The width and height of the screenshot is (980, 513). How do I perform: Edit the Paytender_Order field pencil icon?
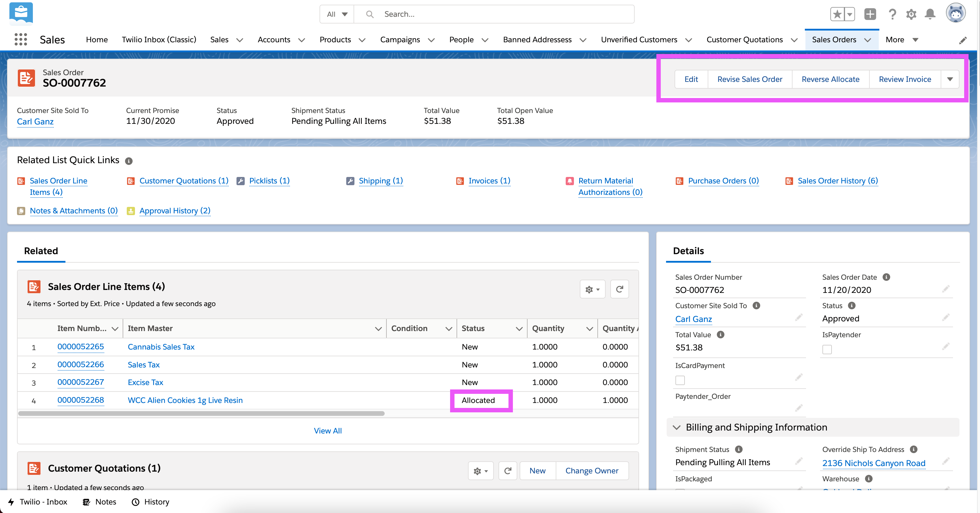(x=799, y=408)
